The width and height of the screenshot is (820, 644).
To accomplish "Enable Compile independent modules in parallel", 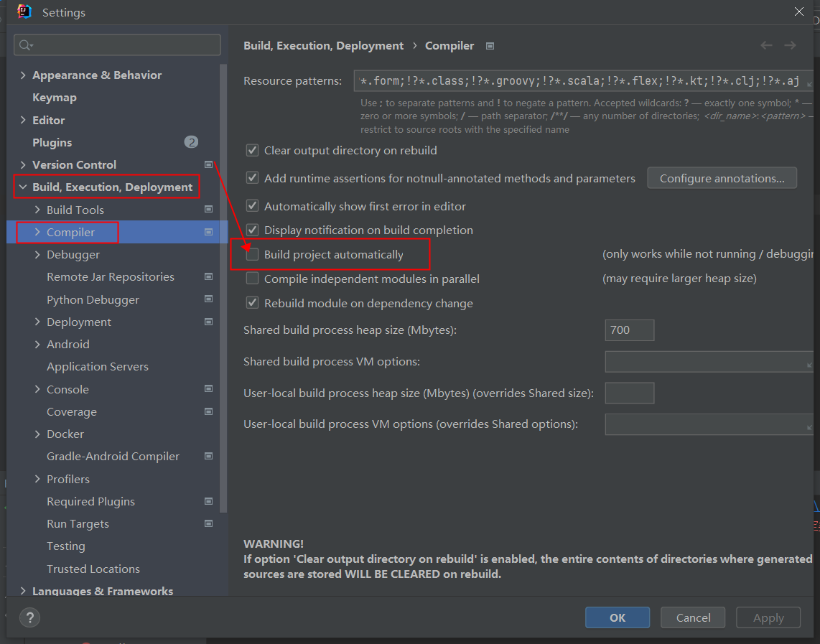I will click(253, 279).
